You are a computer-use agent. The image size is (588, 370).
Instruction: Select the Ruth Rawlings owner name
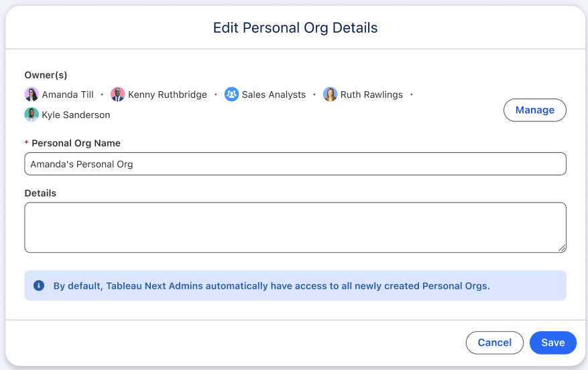(x=371, y=95)
